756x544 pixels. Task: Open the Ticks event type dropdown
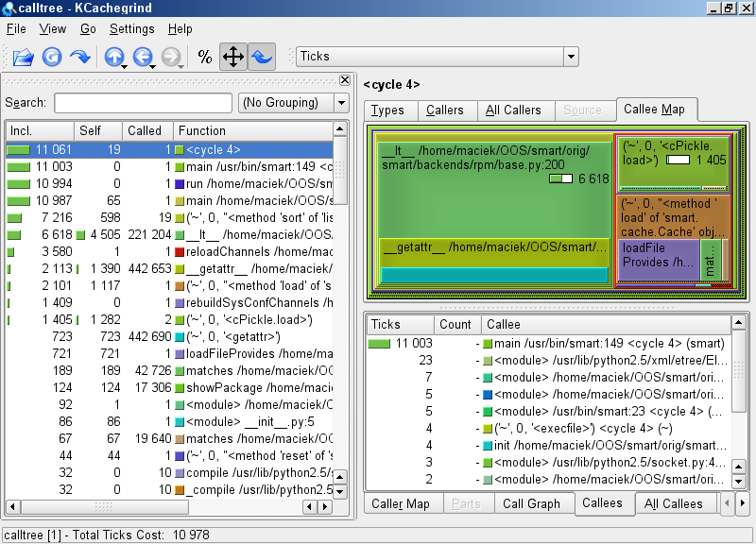point(437,57)
